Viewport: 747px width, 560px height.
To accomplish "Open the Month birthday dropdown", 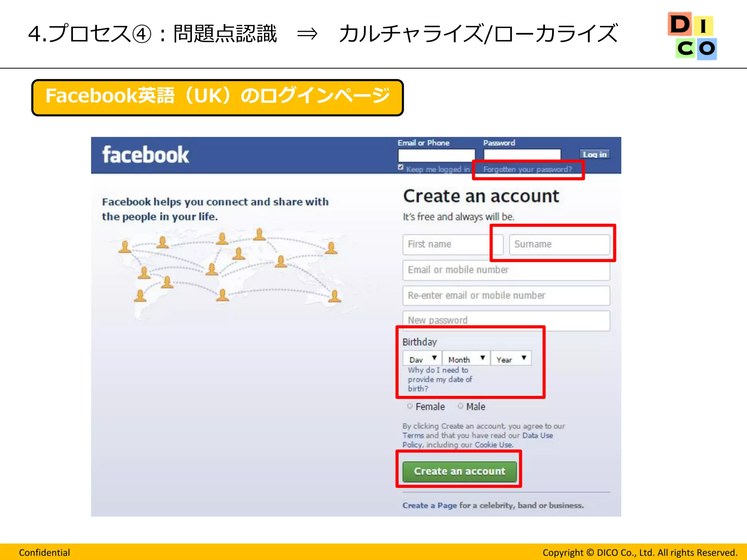I will [x=467, y=358].
